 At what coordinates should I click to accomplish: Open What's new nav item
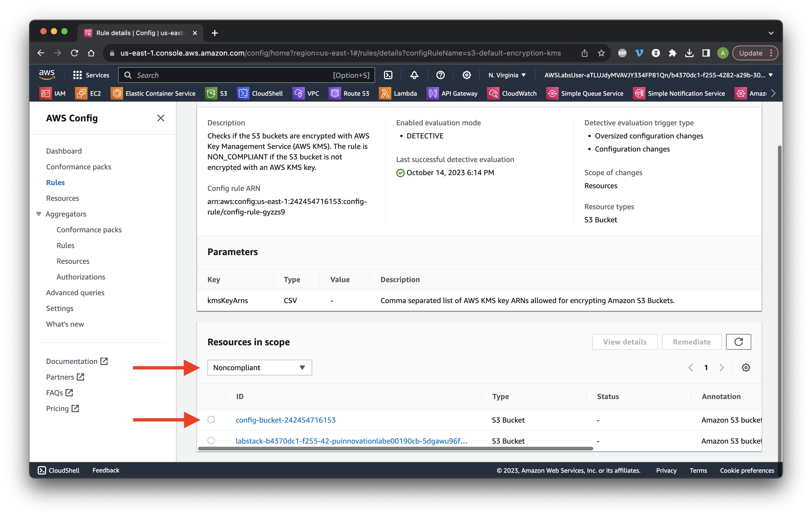65,324
